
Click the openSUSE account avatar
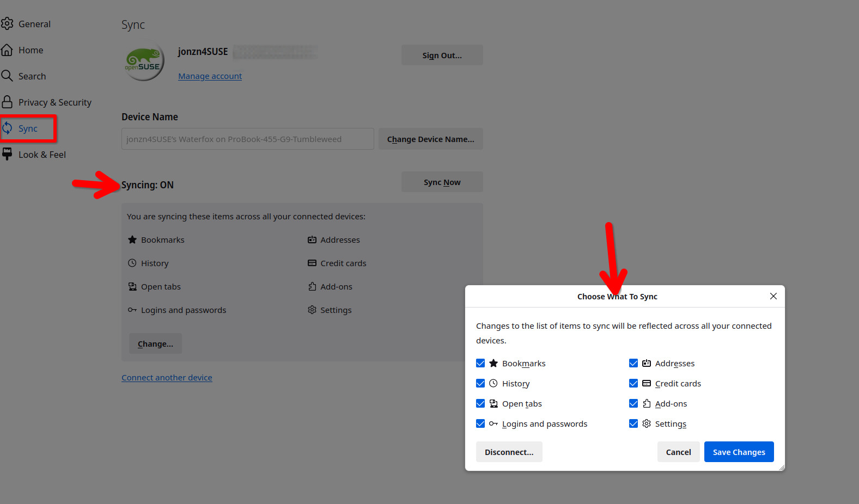(x=144, y=62)
